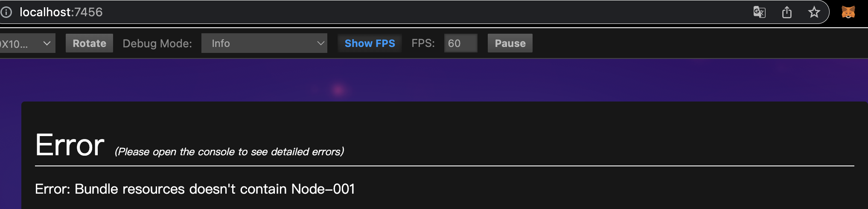Open the MetaMask fox extension
This screenshot has width=868, height=209.
[x=848, y=12]
